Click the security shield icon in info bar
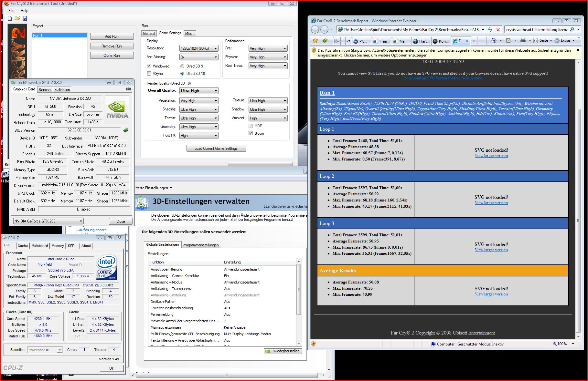The image size is (588, 381). pos(314,50)
